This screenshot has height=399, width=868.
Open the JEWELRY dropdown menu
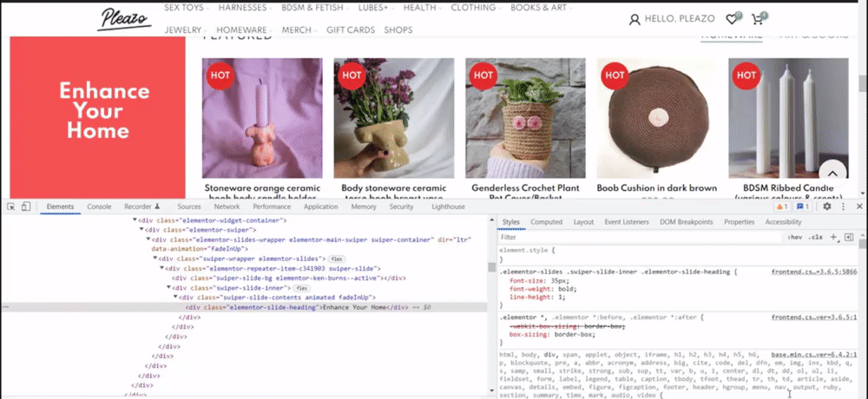click(186, 29)
